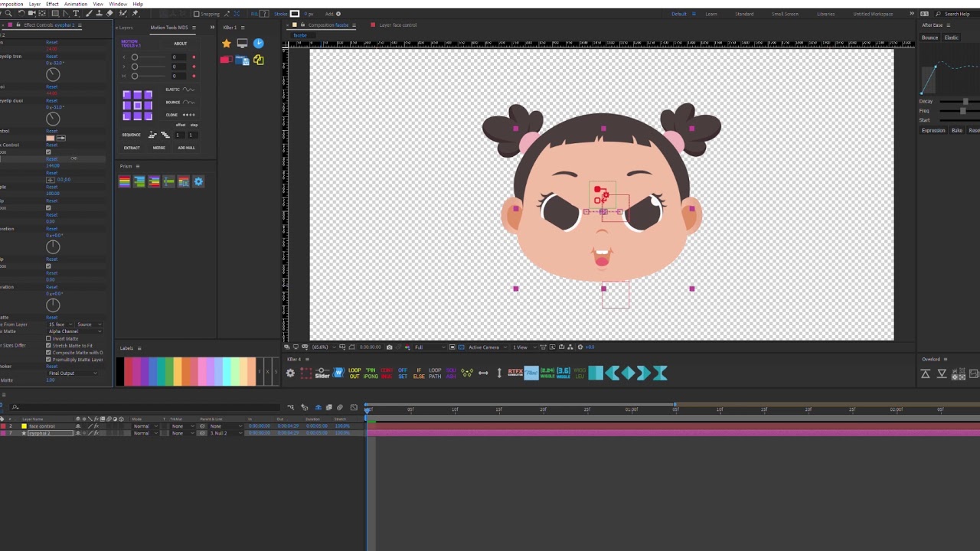
Task: Click the blue clock icon in KBar 1
Action: [x=258, y=44]
